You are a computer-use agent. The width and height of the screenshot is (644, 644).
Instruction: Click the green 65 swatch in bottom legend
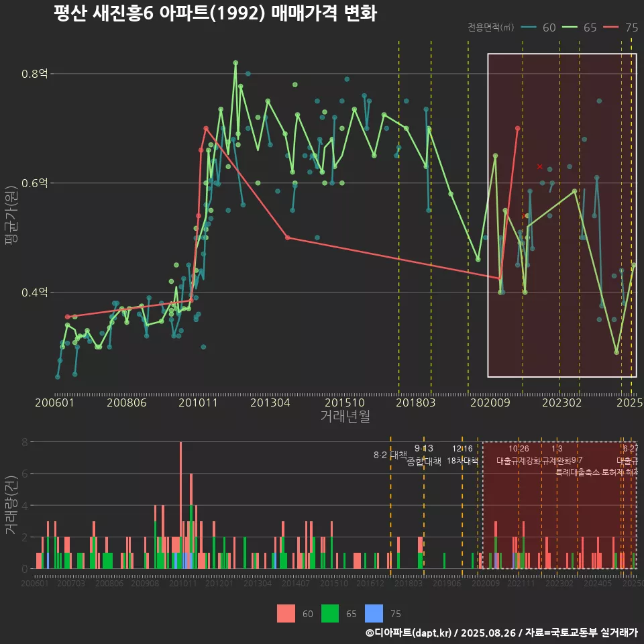(330, 614)
